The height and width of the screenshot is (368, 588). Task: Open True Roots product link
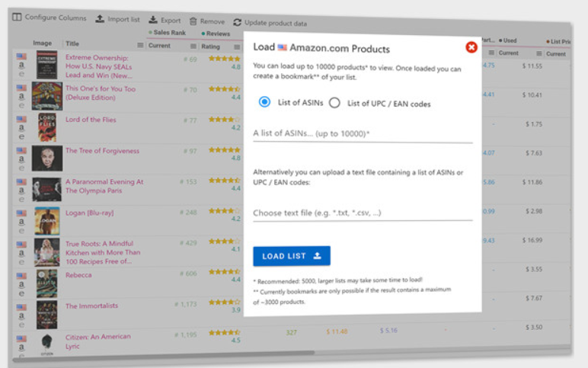[x=103, y=252]
